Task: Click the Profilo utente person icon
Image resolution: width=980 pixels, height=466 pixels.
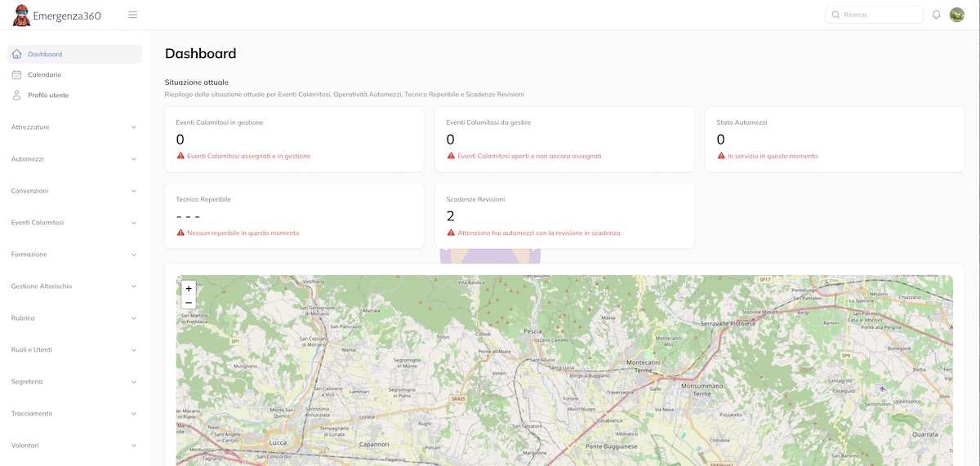Action: click(x=17, y=95)
